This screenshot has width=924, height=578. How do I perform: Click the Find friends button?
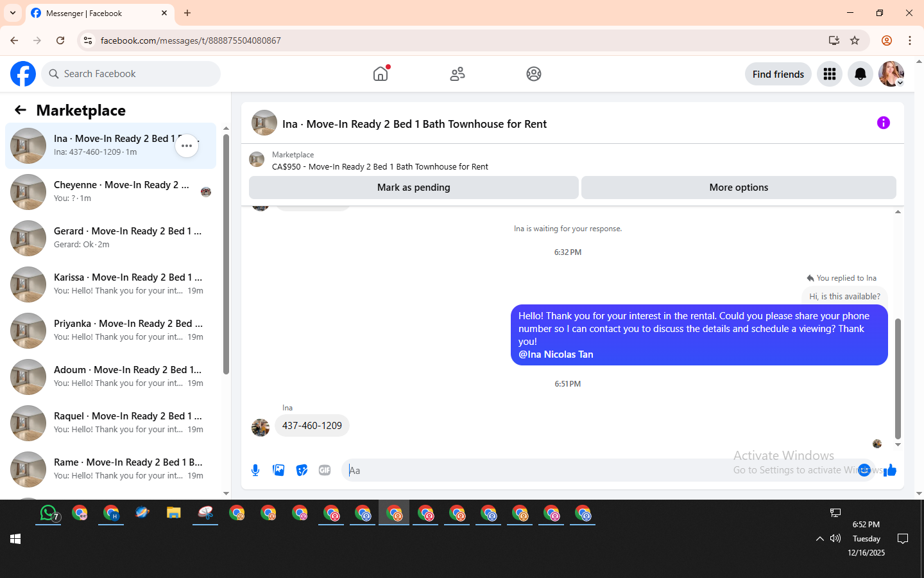[x=778, y=74]
